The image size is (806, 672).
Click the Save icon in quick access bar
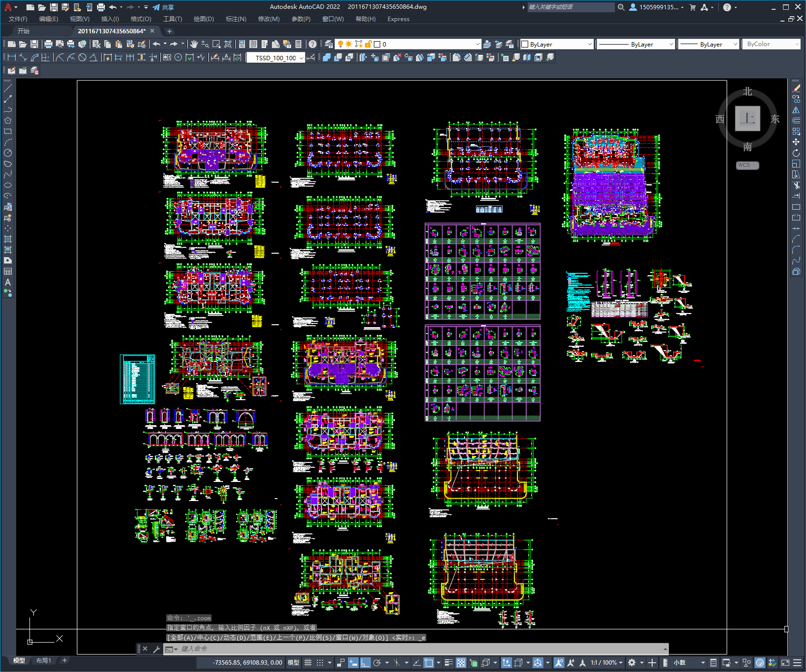(x=54, y=7)
